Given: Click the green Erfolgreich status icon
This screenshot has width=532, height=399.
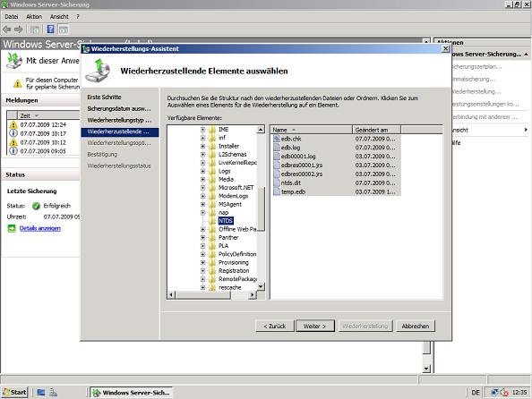Looking at the screenshot, I should (x=36, y=206).
